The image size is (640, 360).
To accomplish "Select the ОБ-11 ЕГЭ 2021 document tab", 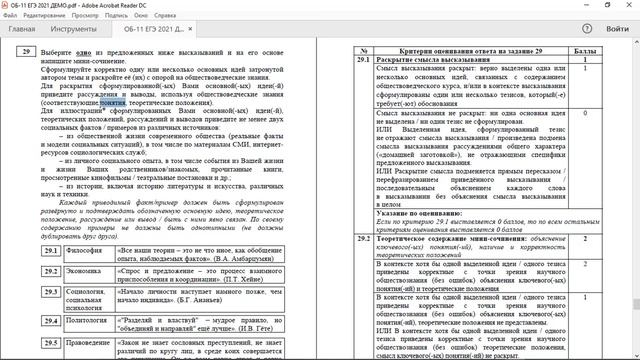I will (153, 29).
